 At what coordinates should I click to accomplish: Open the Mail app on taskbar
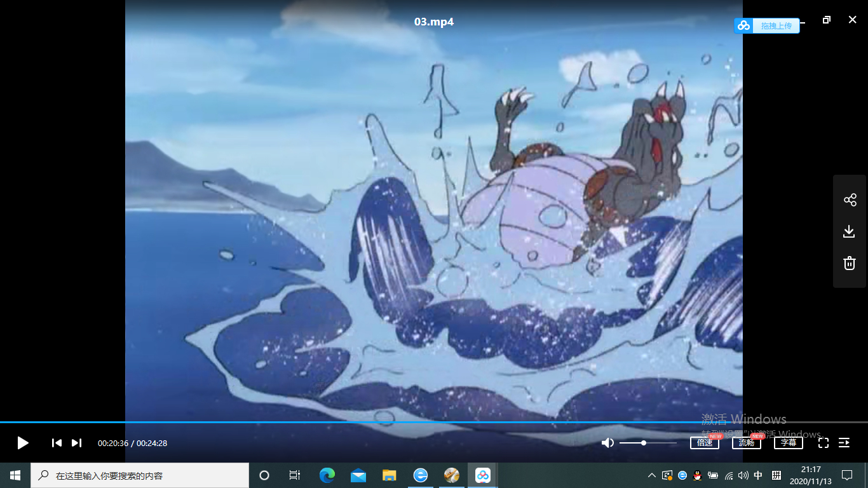[358, 475]
